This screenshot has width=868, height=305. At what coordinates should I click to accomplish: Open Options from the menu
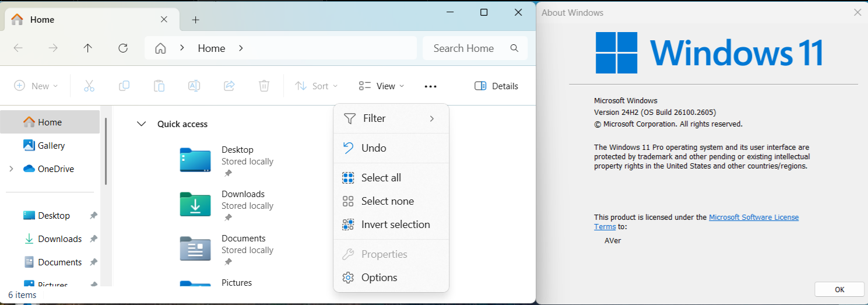tap(391, 278)
